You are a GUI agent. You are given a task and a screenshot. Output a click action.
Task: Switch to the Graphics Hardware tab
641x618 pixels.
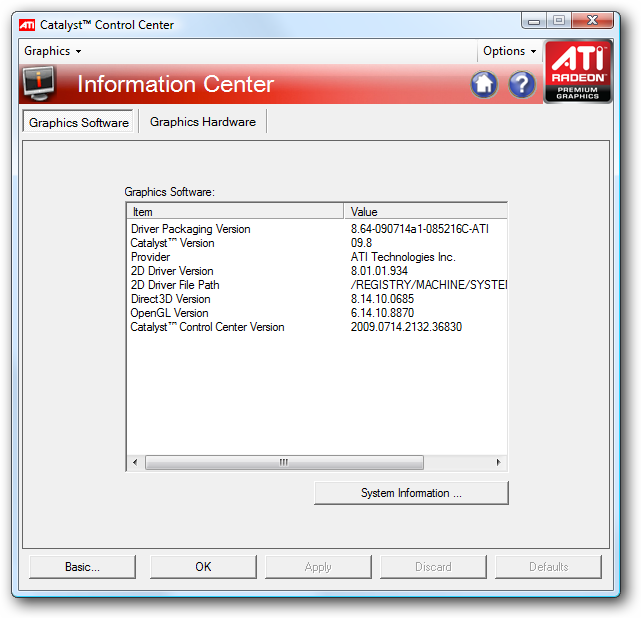[203, 122]
